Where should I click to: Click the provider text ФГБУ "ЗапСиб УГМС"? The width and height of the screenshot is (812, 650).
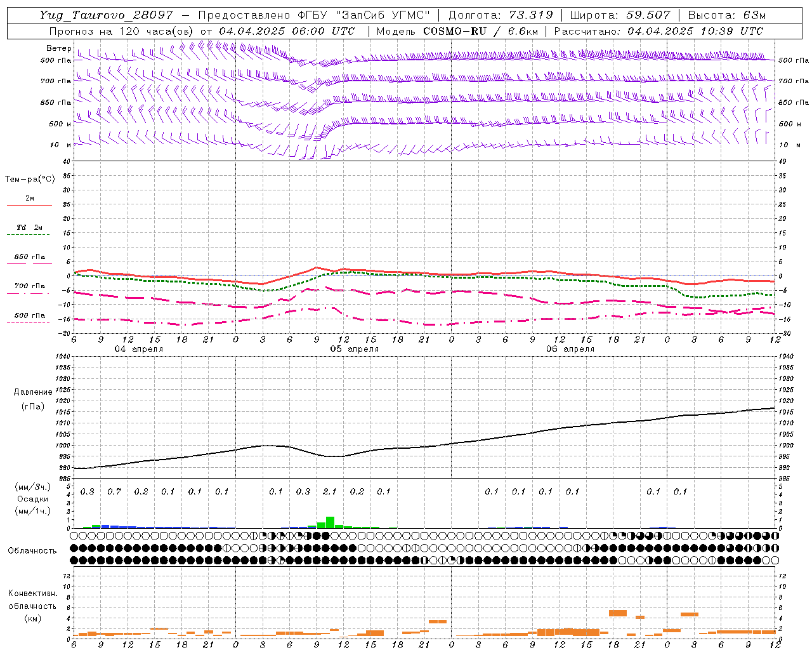point(363,15)
